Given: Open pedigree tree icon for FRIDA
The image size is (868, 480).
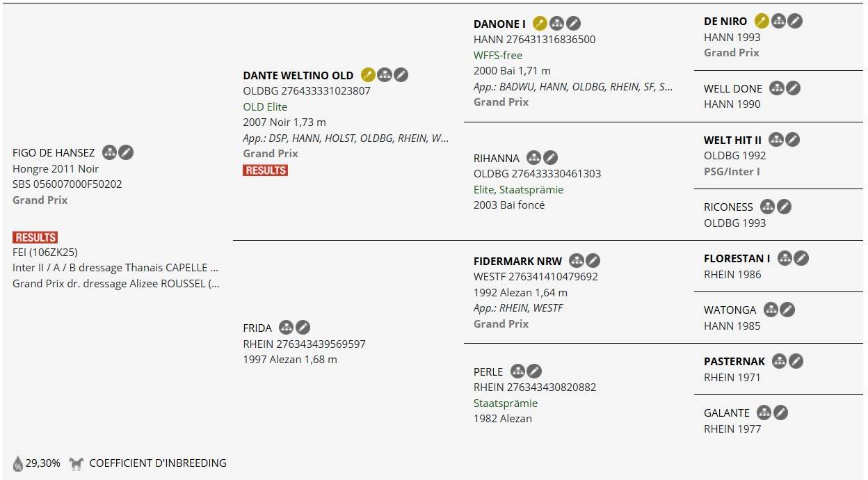Looking at the screenshot, I should (286, 328).
